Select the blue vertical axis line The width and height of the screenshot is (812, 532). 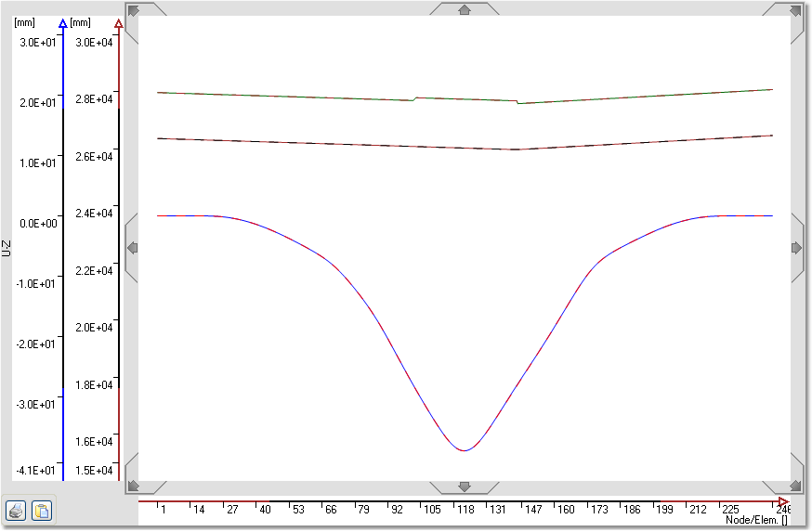[62, 251]
